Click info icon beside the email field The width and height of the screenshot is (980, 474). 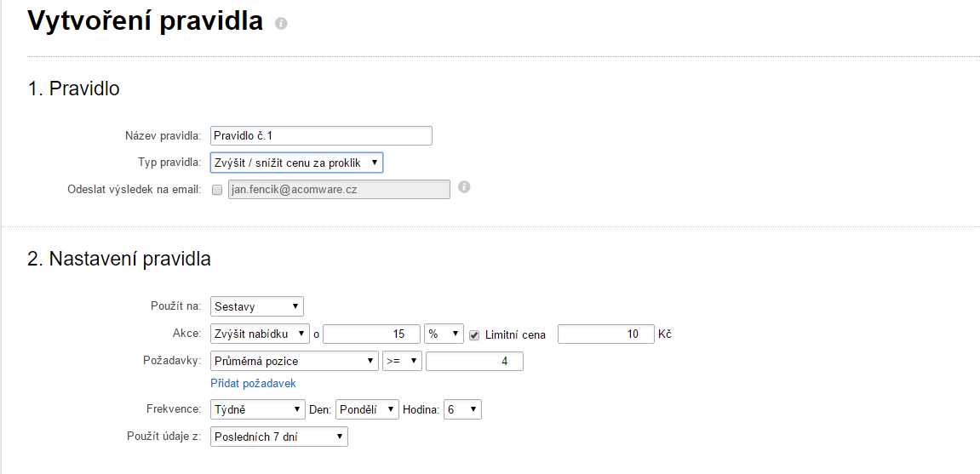click(464, 186)
